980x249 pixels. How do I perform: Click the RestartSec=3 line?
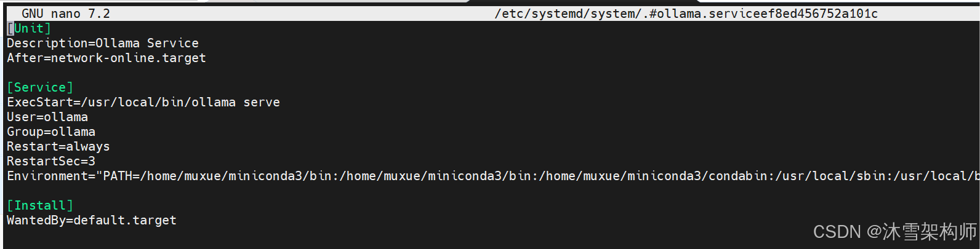pyautogui.click(x=51, y=161)
